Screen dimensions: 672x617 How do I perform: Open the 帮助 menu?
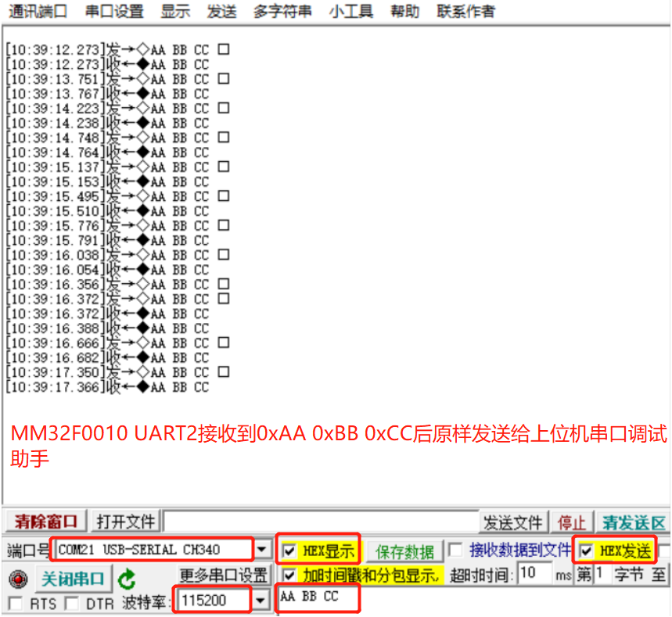pos(405,11)
